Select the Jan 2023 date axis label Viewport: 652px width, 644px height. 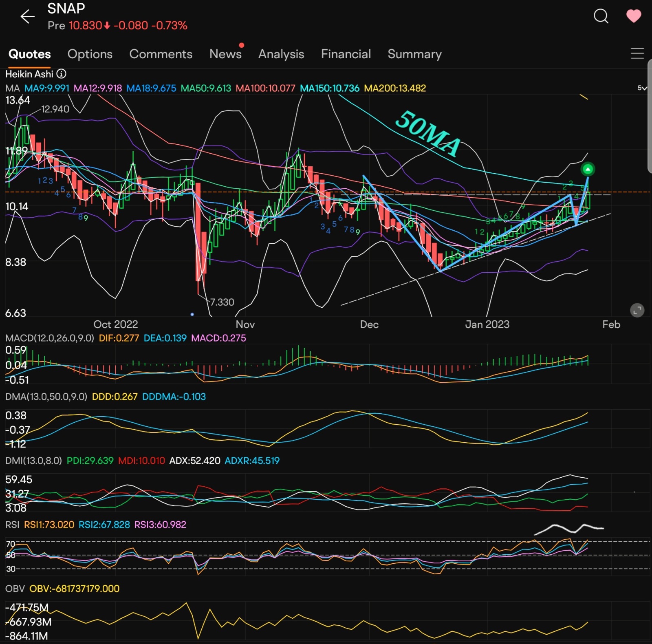487,325
